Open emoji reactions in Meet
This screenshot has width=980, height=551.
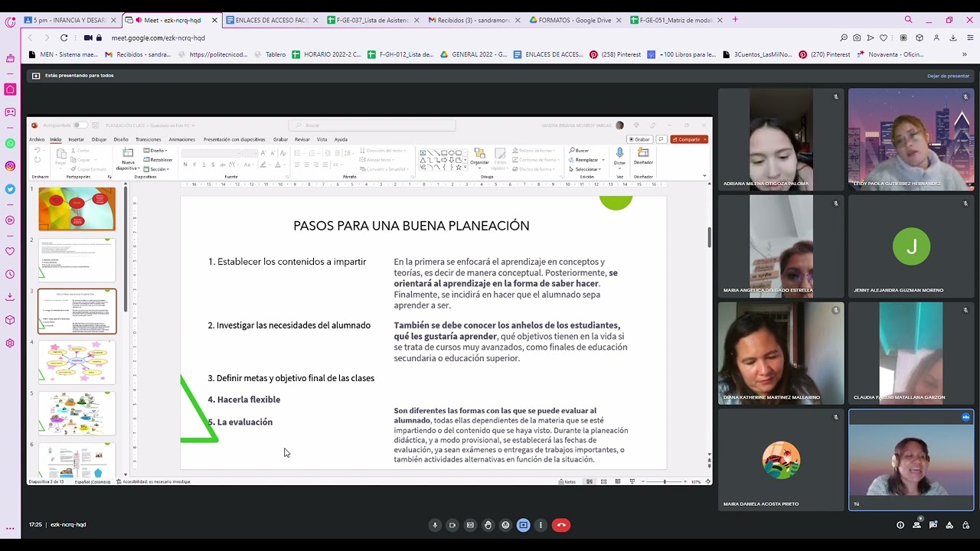(x=505, y=525)
